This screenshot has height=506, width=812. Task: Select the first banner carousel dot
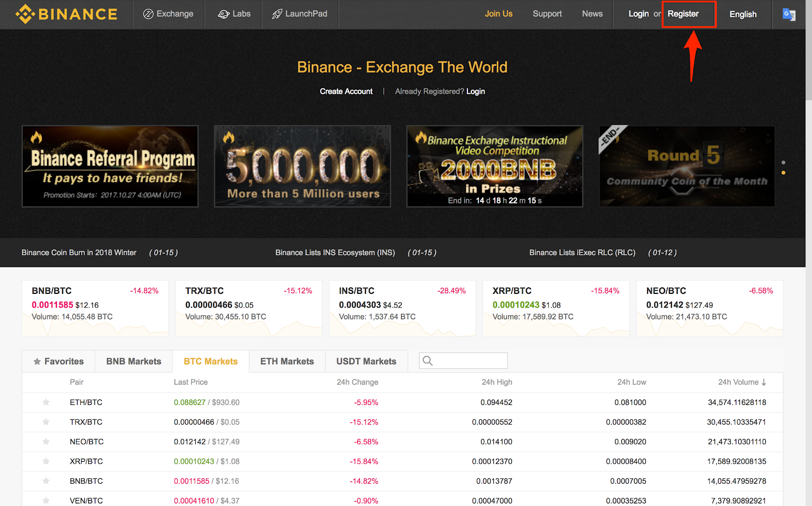pos(784,163)
